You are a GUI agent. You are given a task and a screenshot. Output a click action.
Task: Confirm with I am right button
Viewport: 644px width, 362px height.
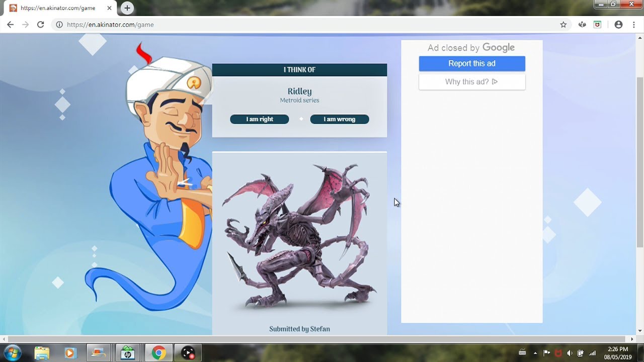[260, 119]
